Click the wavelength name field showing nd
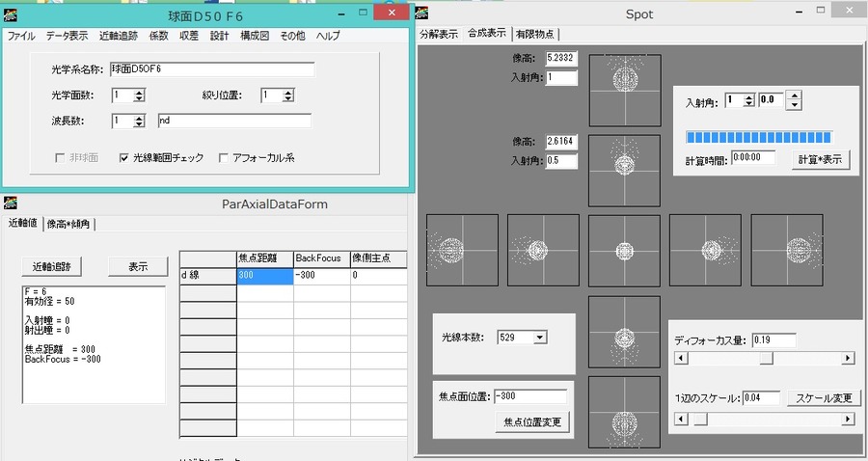868x461 pixels. [x=234, y=121]
